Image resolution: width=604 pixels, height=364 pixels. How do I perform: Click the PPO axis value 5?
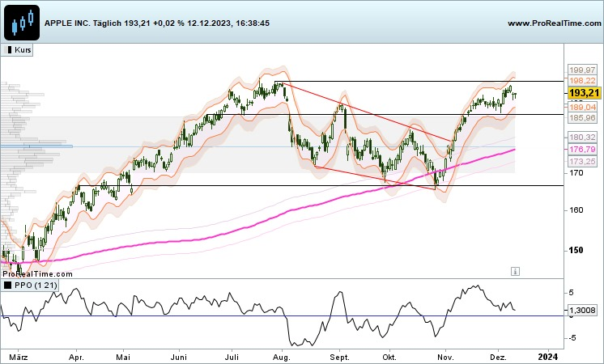(x=572, y=293)
